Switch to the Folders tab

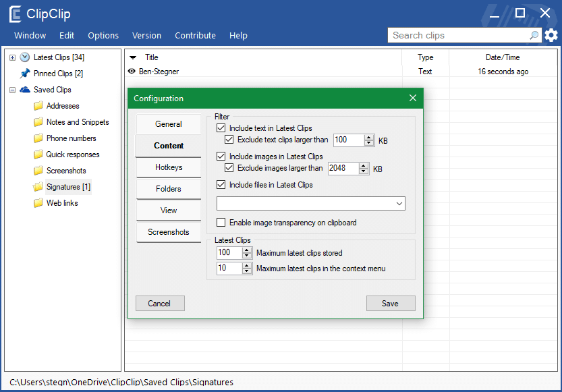[169, 189]
